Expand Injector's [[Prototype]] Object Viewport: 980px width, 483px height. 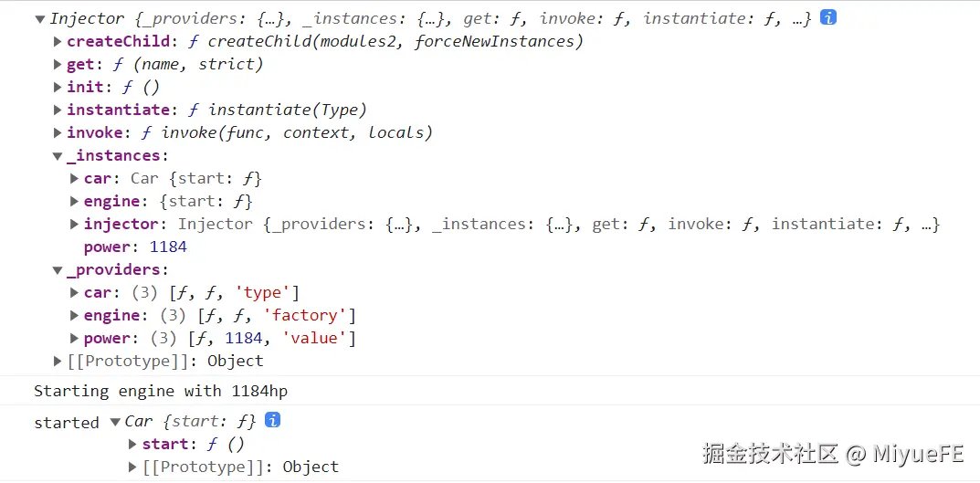point(58,361)
